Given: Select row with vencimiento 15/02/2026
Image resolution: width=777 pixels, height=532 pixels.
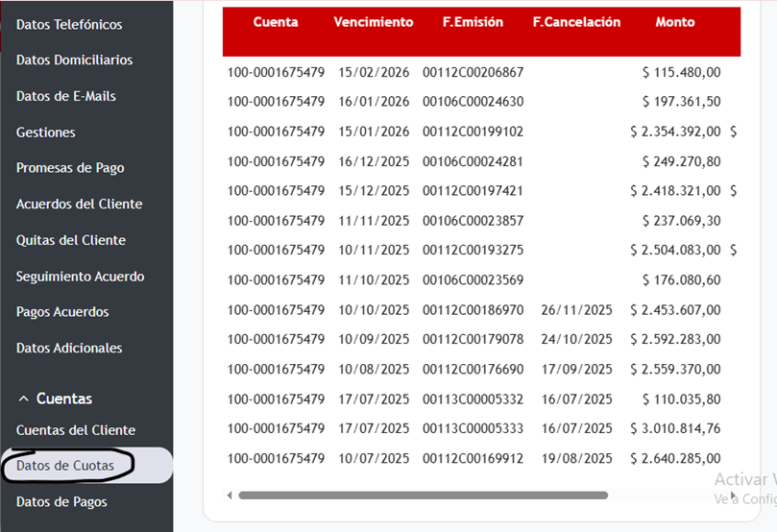Looking at the screenshot, I should pyautogui.click(x=373, y=72).
